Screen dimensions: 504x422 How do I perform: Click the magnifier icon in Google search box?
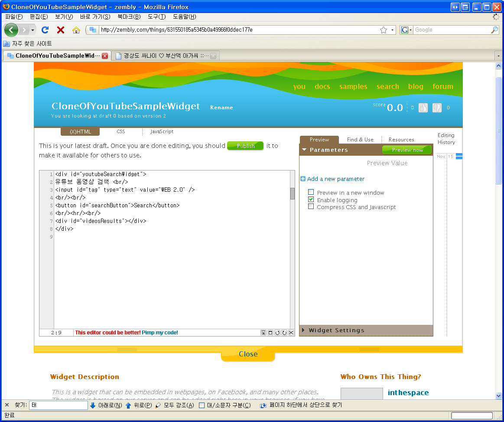(494, 30)
